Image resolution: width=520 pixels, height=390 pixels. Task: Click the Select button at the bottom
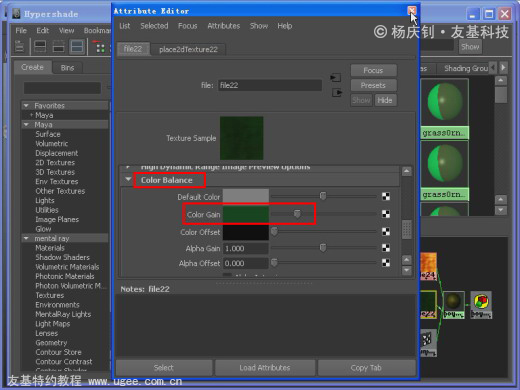164,368
